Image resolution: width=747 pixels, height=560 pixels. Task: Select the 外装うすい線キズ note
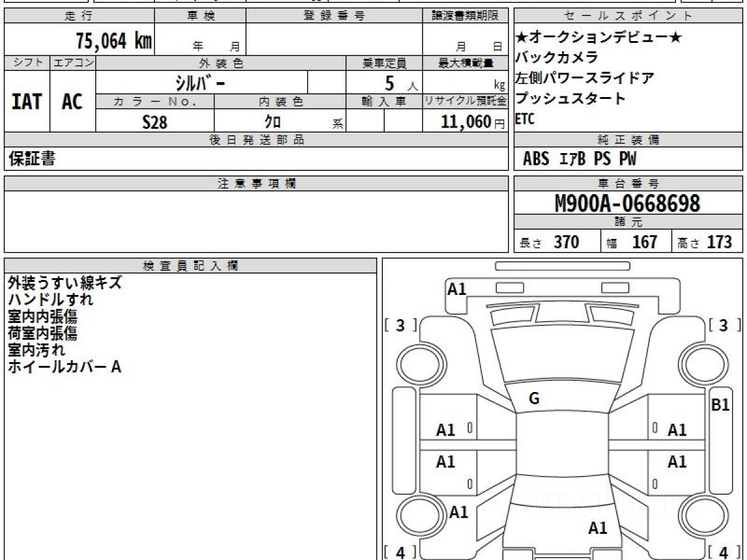(65, 283)
